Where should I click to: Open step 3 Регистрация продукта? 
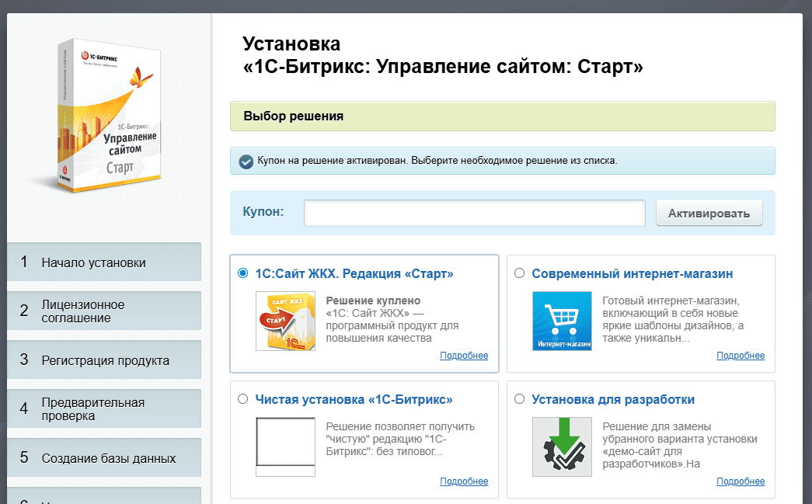click(104, 360)
